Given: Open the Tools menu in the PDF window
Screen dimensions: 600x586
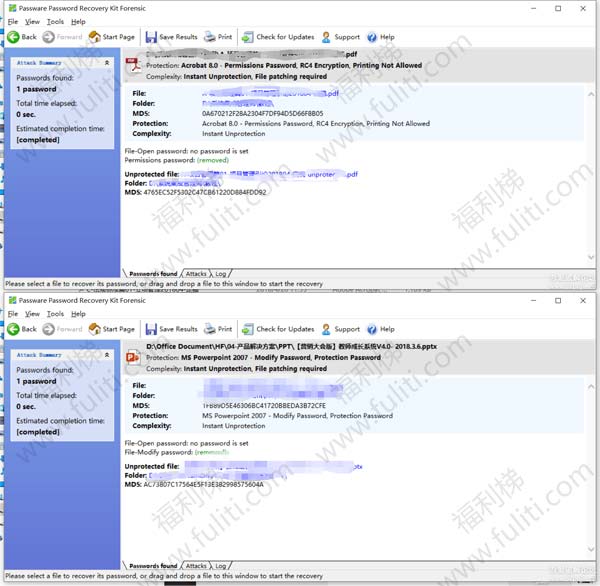Looking at the screenshot, I should pos(55,21).
